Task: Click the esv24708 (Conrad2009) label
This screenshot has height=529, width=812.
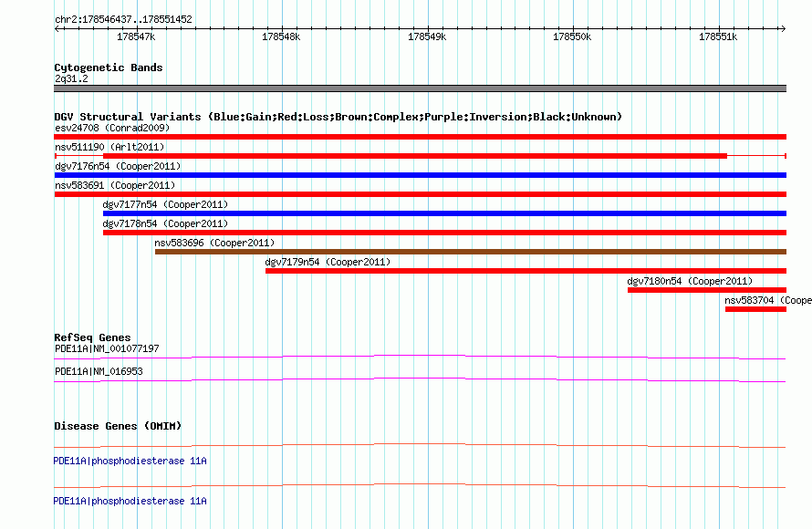Action: tap(112, 128)
